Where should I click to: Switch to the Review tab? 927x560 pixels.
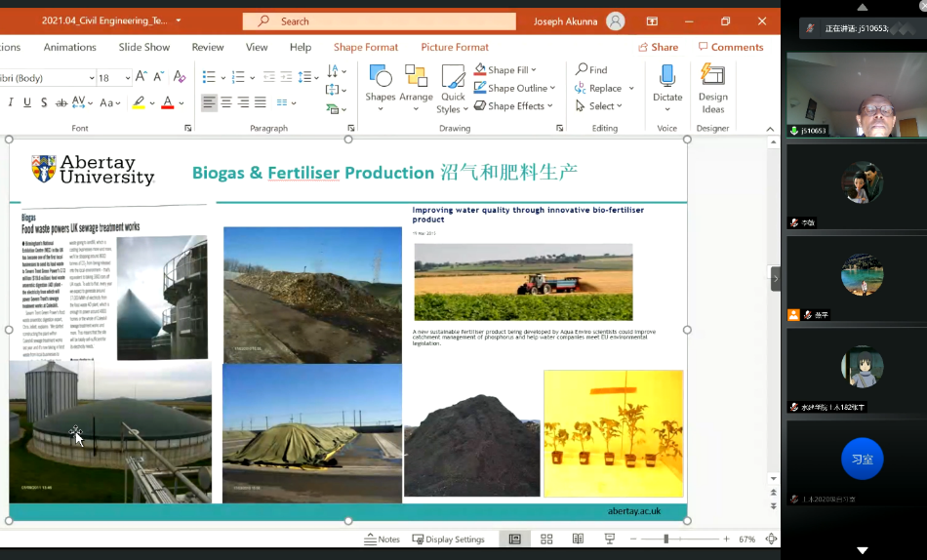[x=207, y=47]
